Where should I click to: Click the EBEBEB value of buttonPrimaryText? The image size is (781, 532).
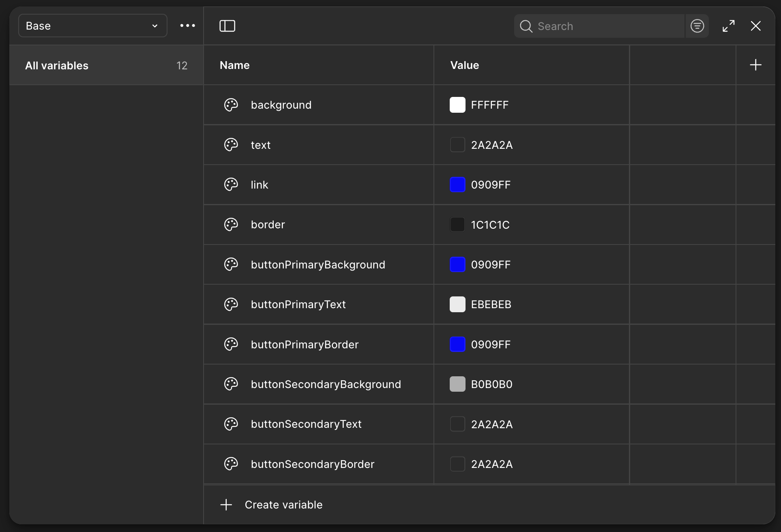coord(491,305)
